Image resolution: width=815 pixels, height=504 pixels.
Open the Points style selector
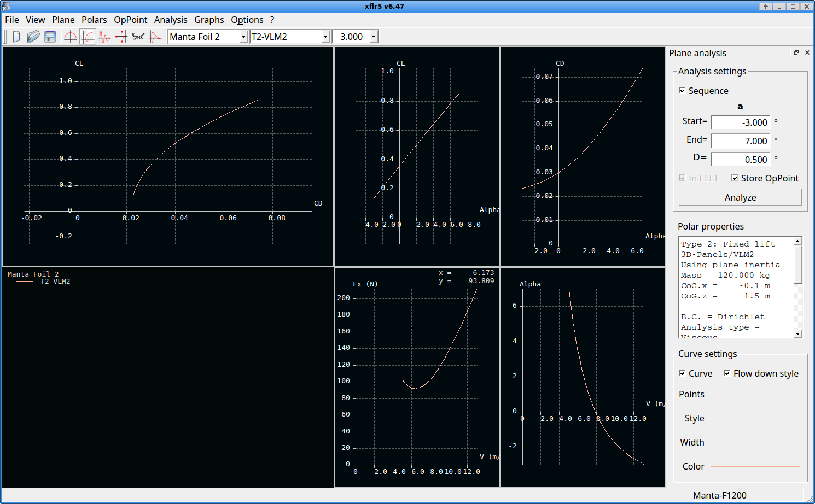click(x=754, y=394)
